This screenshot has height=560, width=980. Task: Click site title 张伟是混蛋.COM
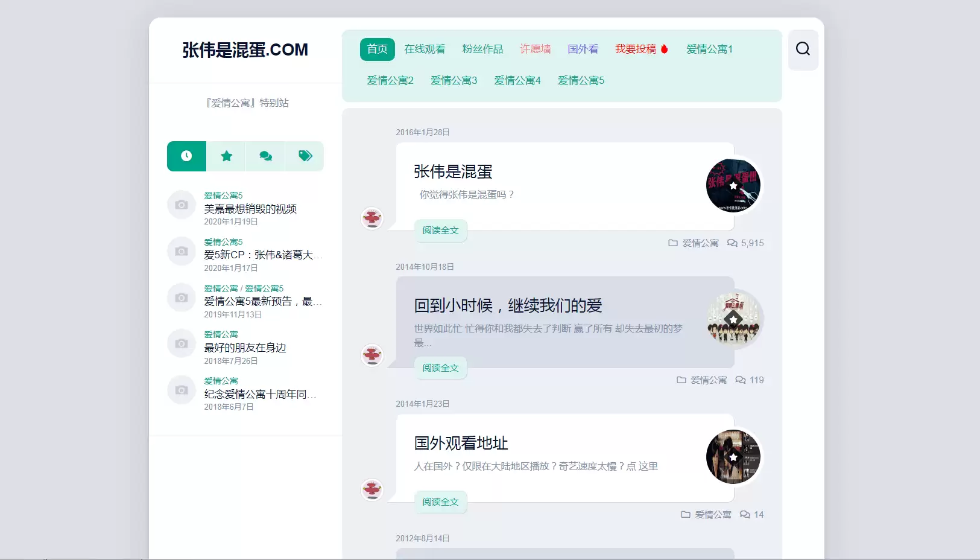(245, 50)
